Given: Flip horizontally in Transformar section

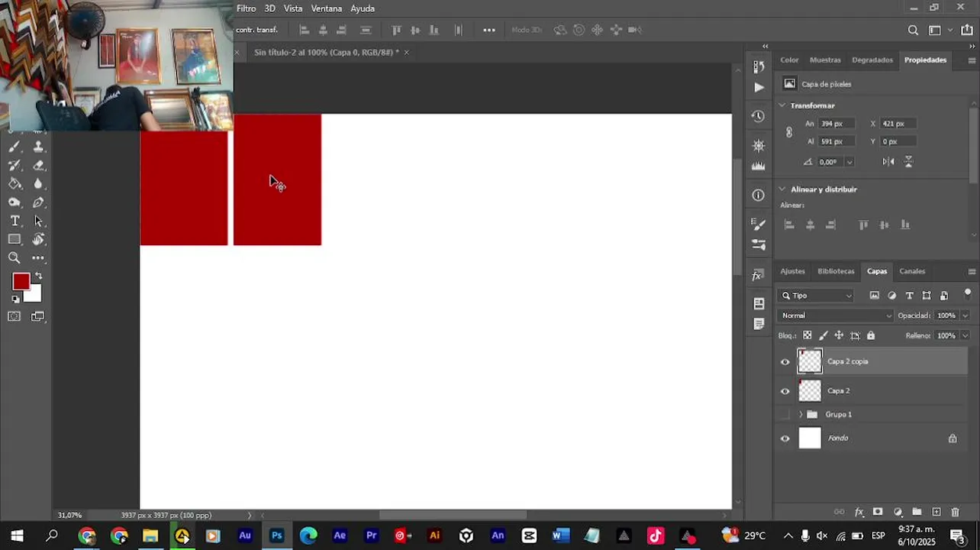Looking at the screenshot, I should 888,162.
